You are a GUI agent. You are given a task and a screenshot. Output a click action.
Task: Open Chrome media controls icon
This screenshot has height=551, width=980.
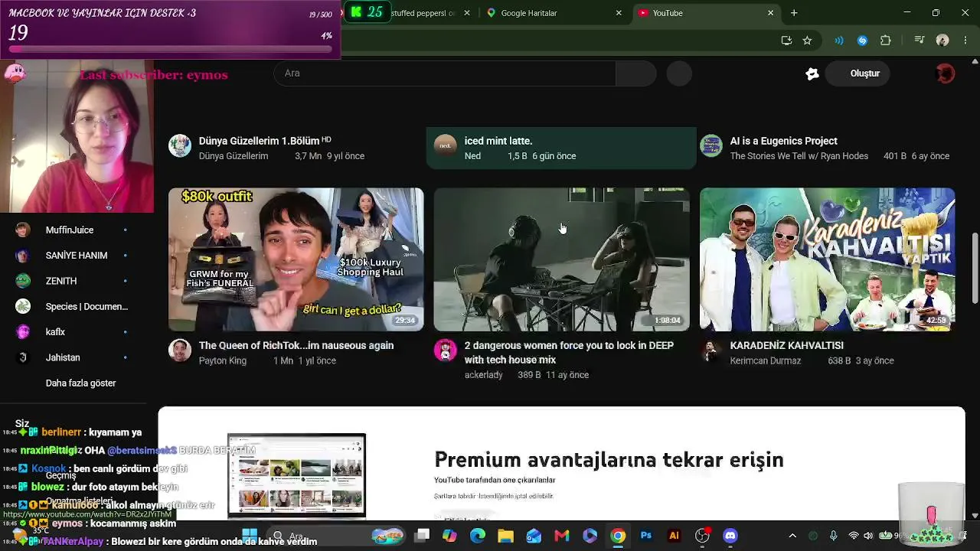pos(920,41)
